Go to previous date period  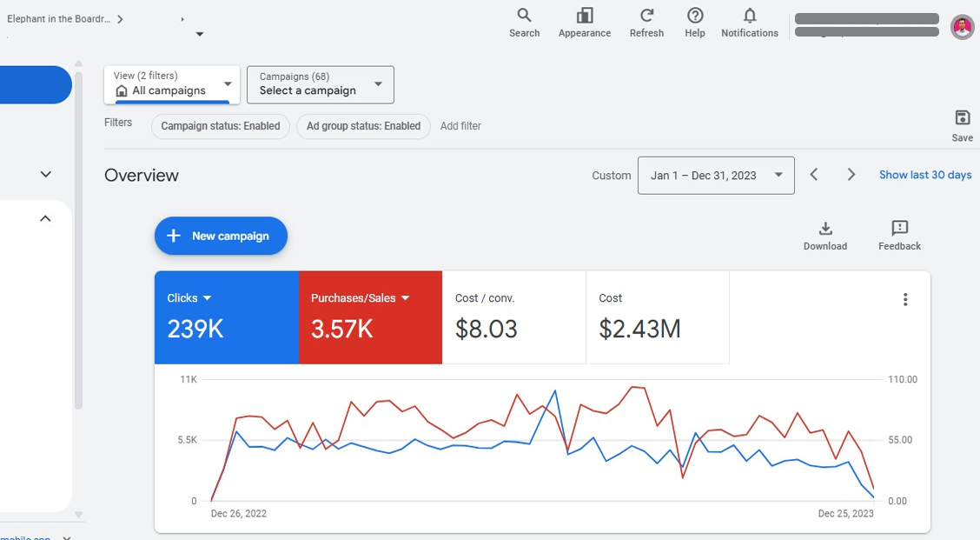814,175
